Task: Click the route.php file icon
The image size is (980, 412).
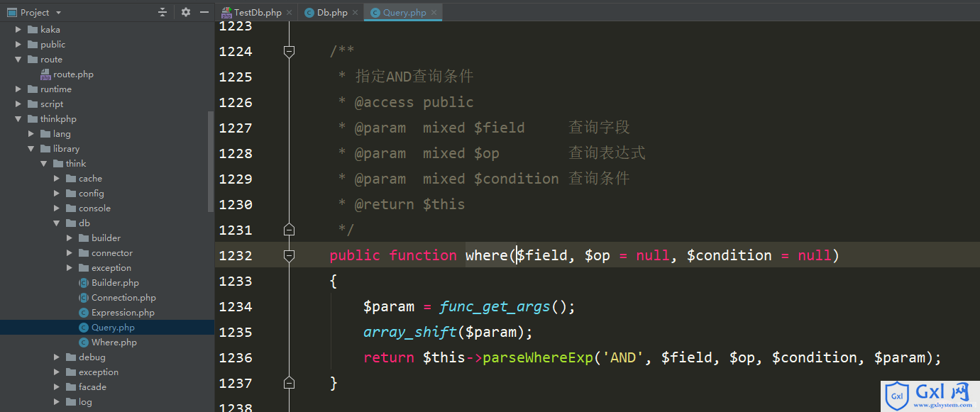Action: (x=45, y=74)
